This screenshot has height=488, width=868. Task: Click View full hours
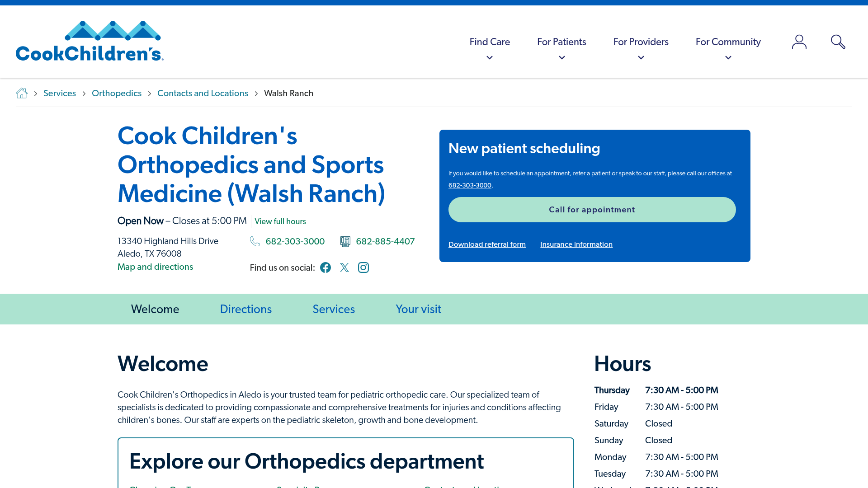coord(280,221)
